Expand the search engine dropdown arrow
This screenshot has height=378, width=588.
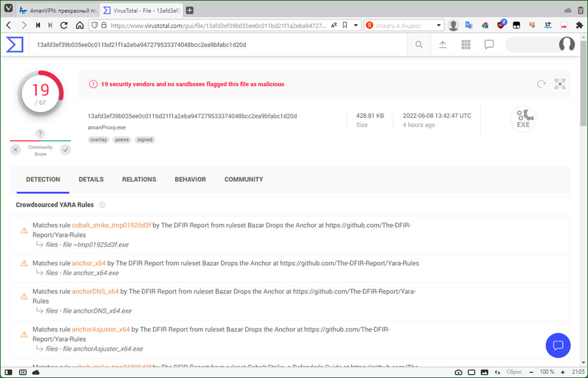(x=439, y=25)
